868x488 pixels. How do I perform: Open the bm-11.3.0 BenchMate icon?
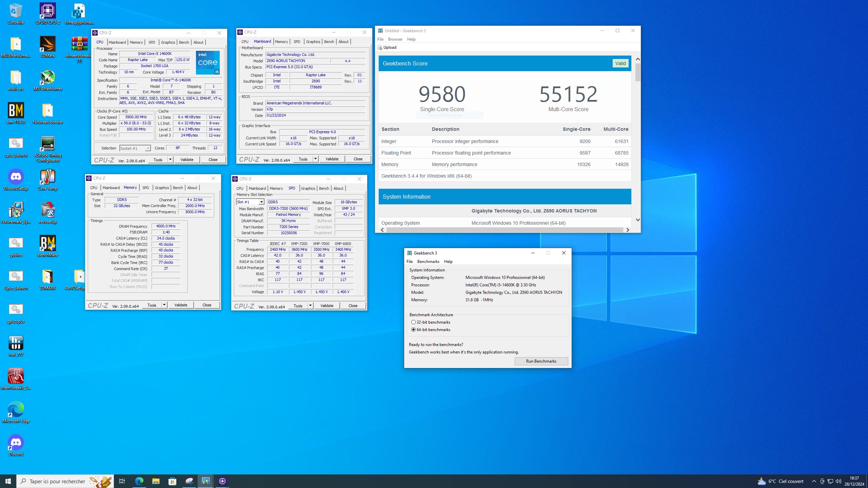tap(16, 113)
